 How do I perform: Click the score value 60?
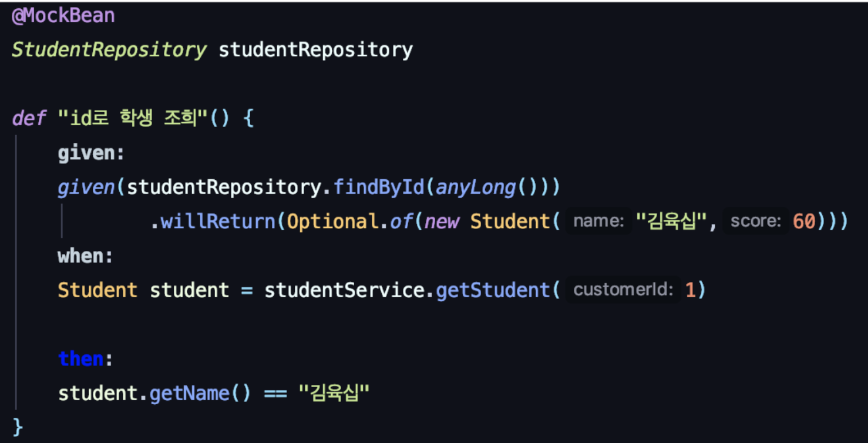pos(804,221)
